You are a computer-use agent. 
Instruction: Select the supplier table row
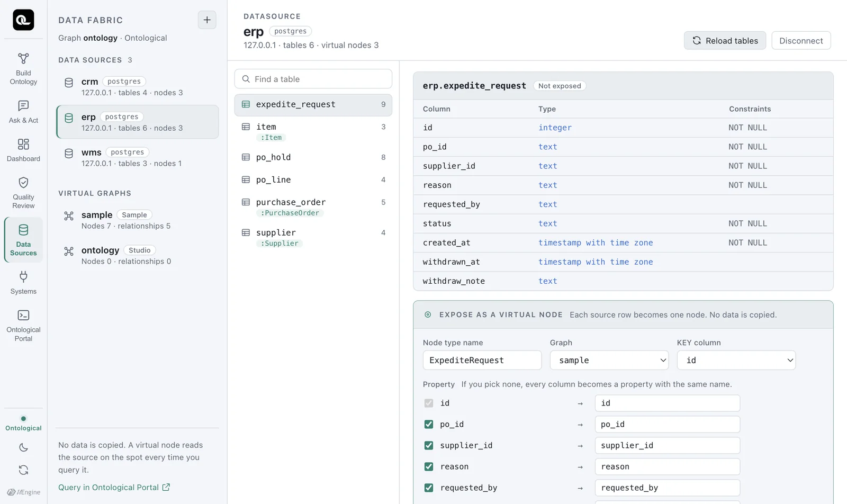313,237
